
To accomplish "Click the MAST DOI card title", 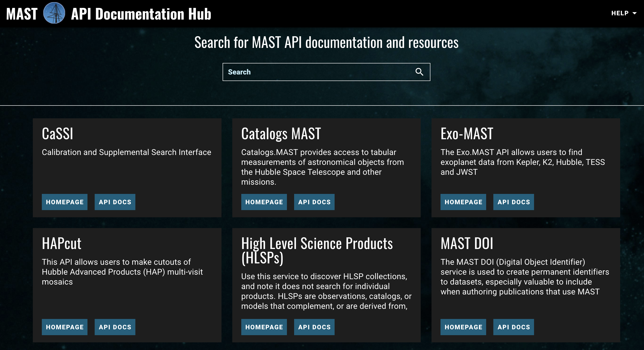I will pyautogui.click(x=467, y=243).
